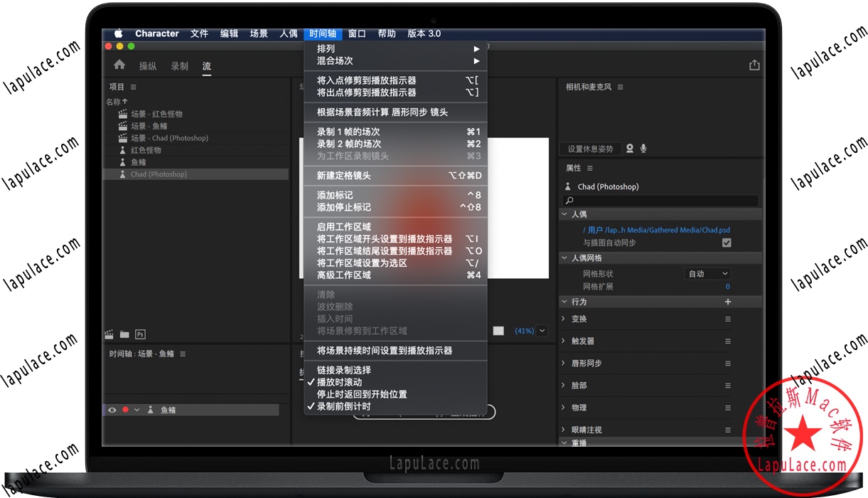The height and width of the screenshot is (498, 868).
Task: Hide the 鱼鳍 track with the eye toggle
Action: click(112, 408)
